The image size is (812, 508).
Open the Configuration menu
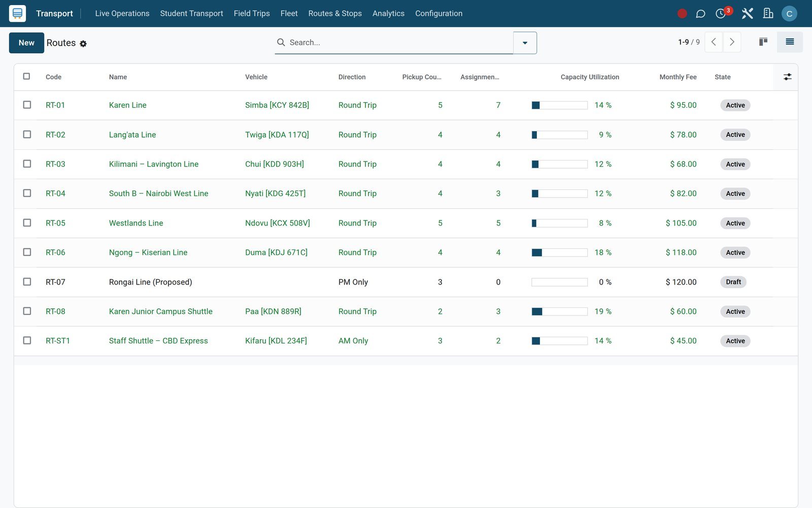coord(438,14)
